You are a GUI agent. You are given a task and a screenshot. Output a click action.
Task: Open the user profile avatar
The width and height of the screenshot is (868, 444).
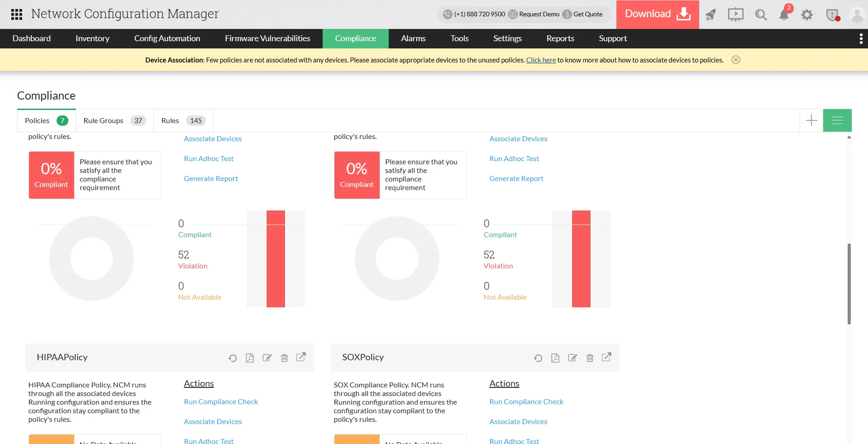[857, 15]
